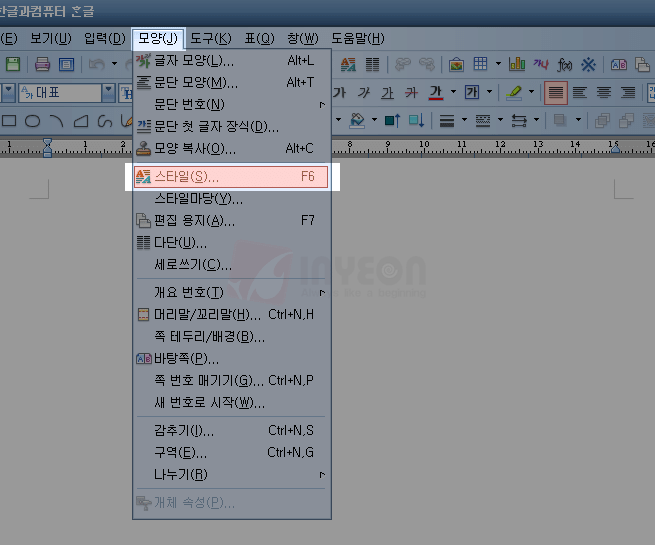
Task: Click the formula fx icon
Action: point(564,64)
